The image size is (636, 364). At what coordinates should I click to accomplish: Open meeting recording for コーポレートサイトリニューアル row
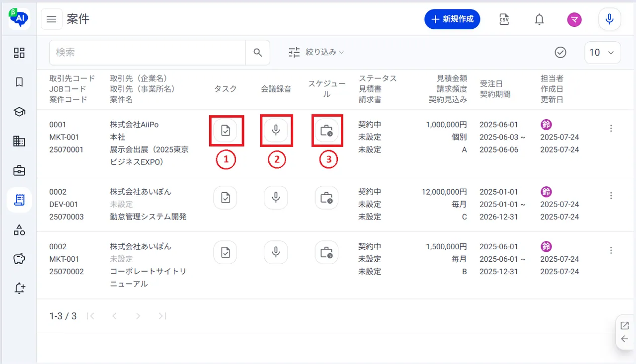(276, 252)
